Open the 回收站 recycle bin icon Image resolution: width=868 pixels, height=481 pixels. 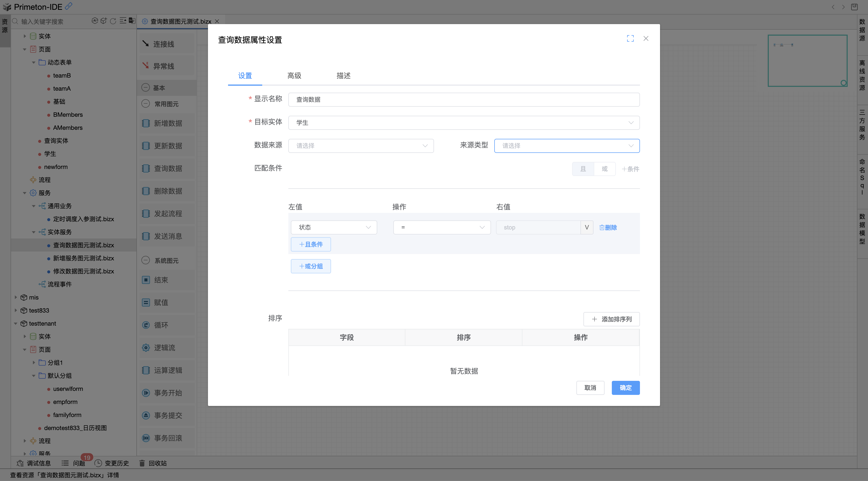click(x=142, y=463)
